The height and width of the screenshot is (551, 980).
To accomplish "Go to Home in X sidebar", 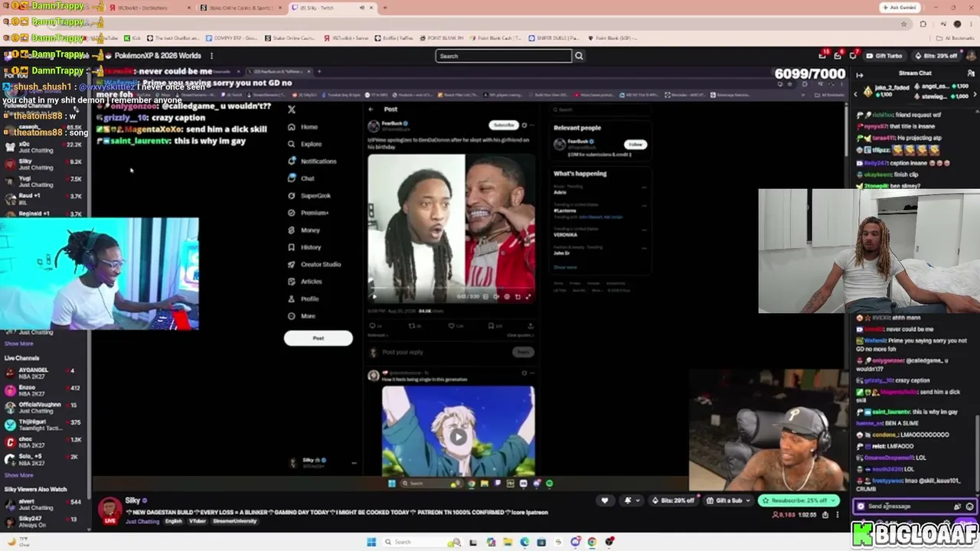I will 303,127.
